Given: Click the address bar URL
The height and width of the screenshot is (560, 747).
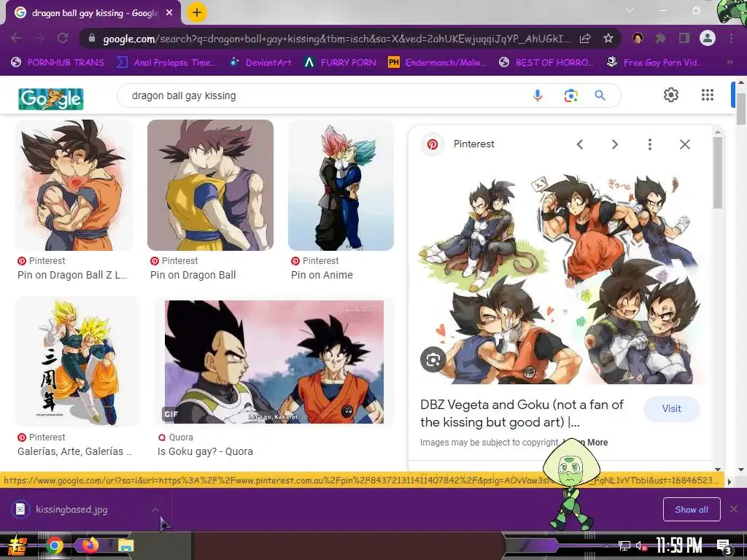Looking at the screenshot, I should [x=336, y=39].
